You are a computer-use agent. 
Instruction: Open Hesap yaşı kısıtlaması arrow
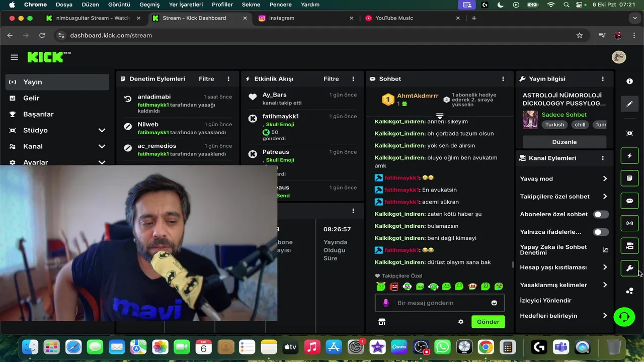[605, 267]
